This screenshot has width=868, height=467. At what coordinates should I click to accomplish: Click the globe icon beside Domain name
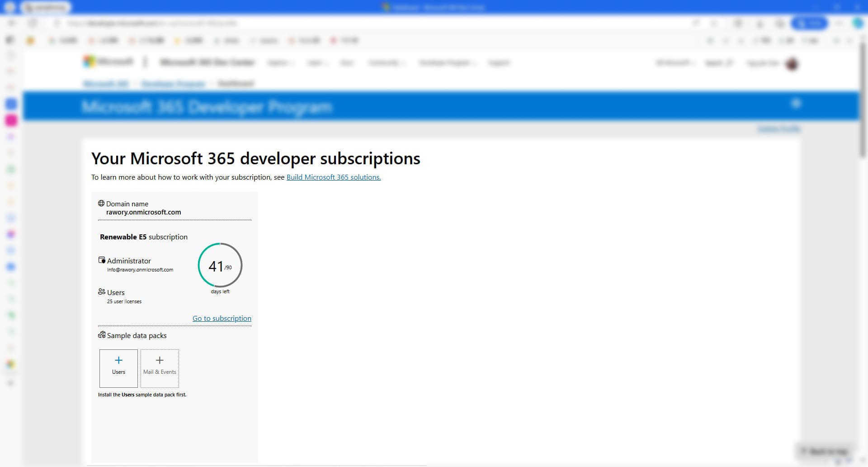[x=101, y=204]
